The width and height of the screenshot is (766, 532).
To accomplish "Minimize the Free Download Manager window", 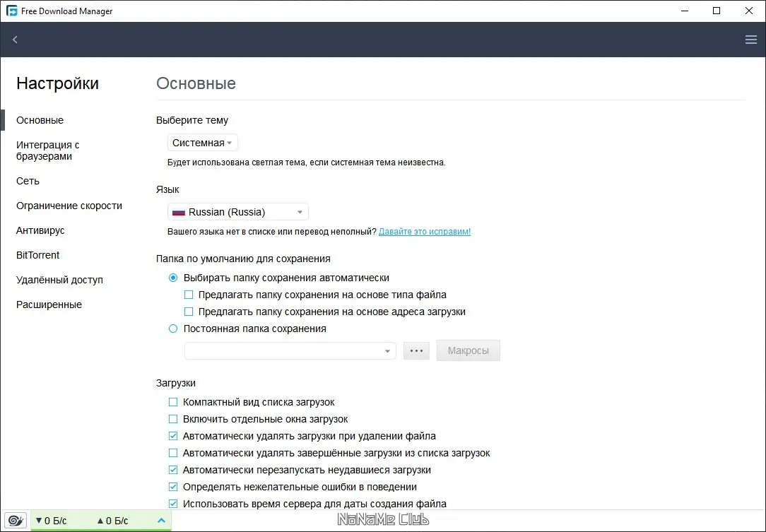I will (x=685, y=11).
